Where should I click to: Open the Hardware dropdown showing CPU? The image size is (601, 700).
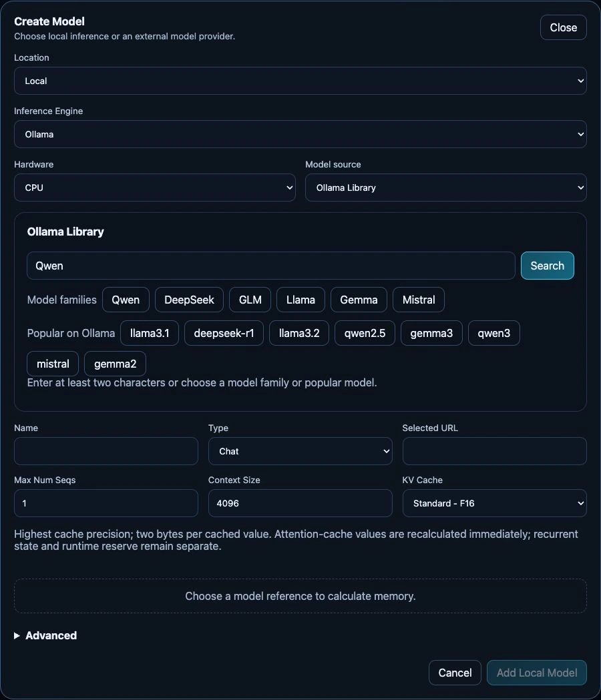coord(155,188)
